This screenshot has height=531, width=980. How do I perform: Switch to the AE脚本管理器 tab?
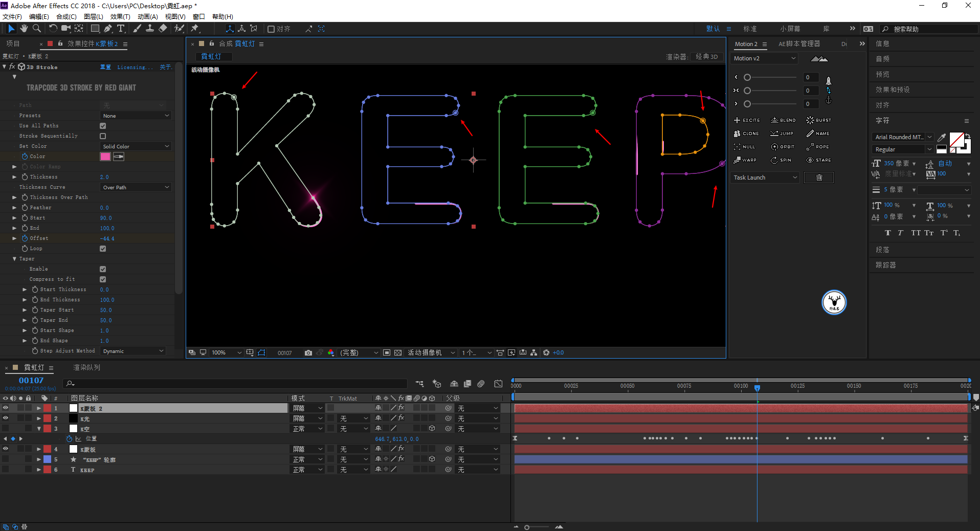799,44
